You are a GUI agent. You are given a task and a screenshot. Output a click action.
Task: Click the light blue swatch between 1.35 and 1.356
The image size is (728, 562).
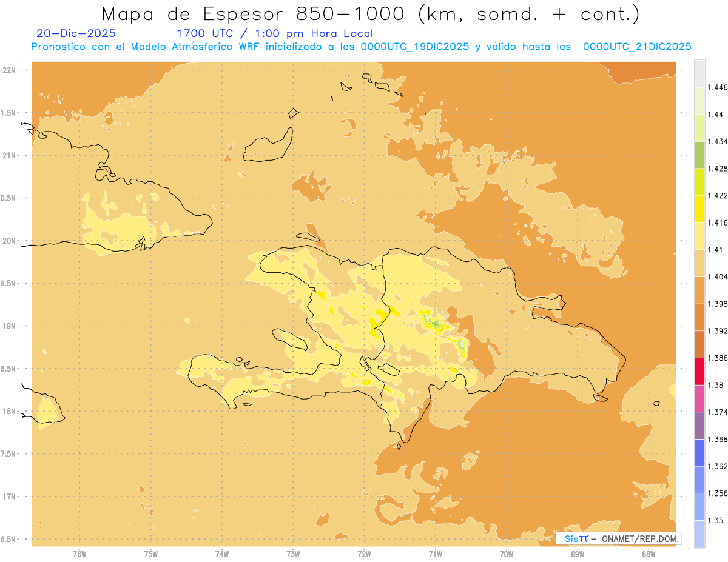[x=699, y=507]
